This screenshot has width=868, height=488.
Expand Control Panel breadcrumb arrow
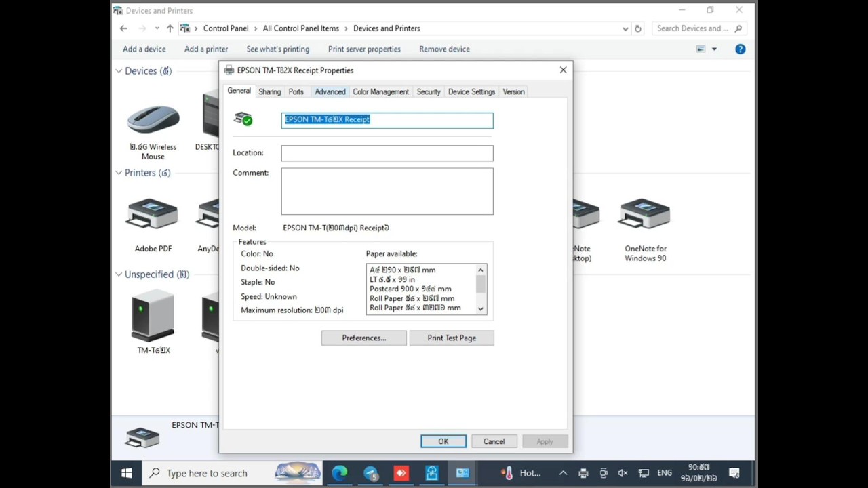pos(255,28)
